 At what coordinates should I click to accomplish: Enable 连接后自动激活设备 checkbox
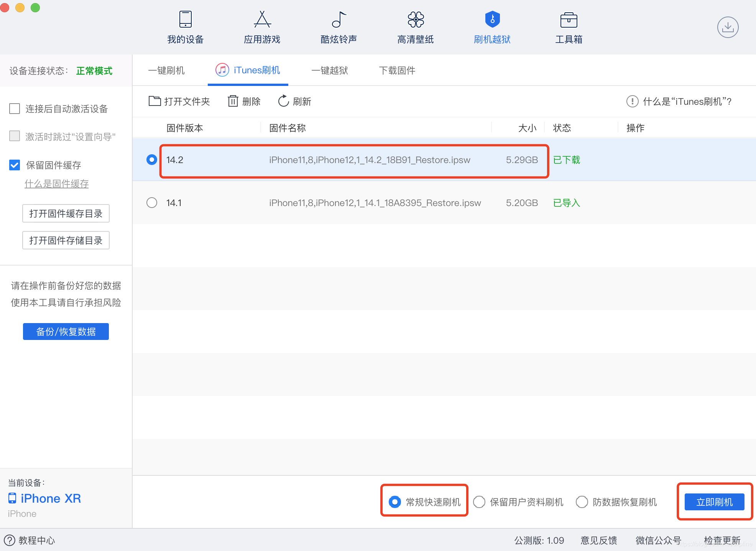(15, 109)
